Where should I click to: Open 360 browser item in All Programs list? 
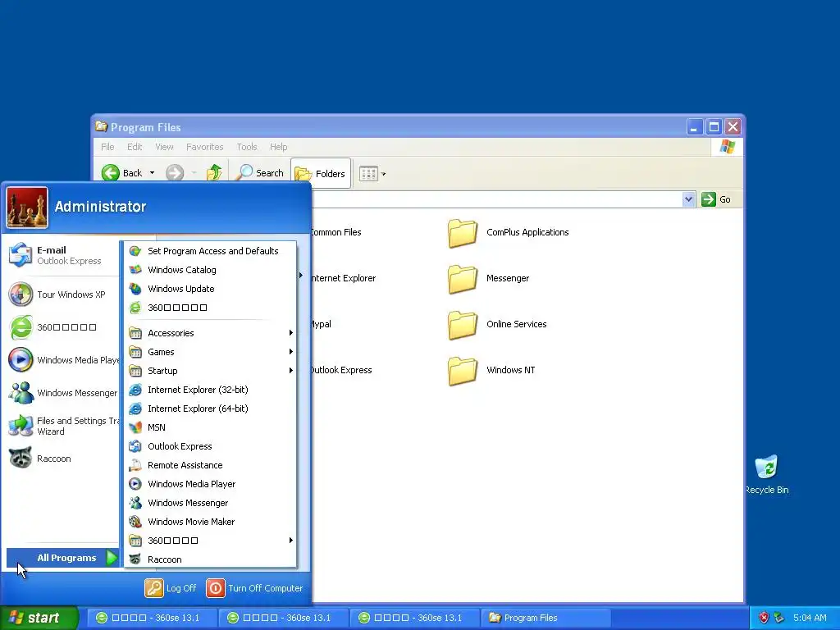pyautogui.click(x=210, y=307)
